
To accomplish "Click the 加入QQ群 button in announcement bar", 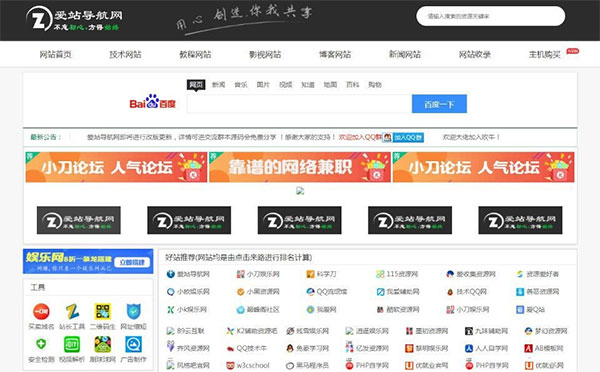I will [403, 137].
